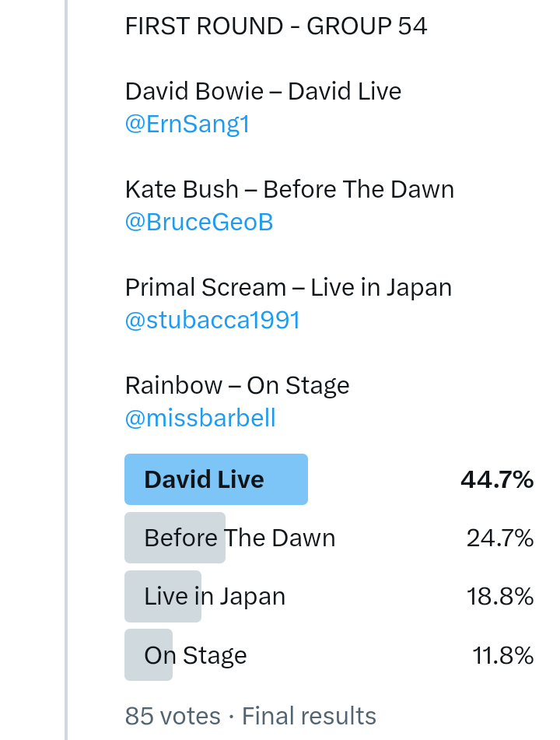Click the 85 votes count
The height and width of the screenshot is (740, 560).
tap(172, 716)
